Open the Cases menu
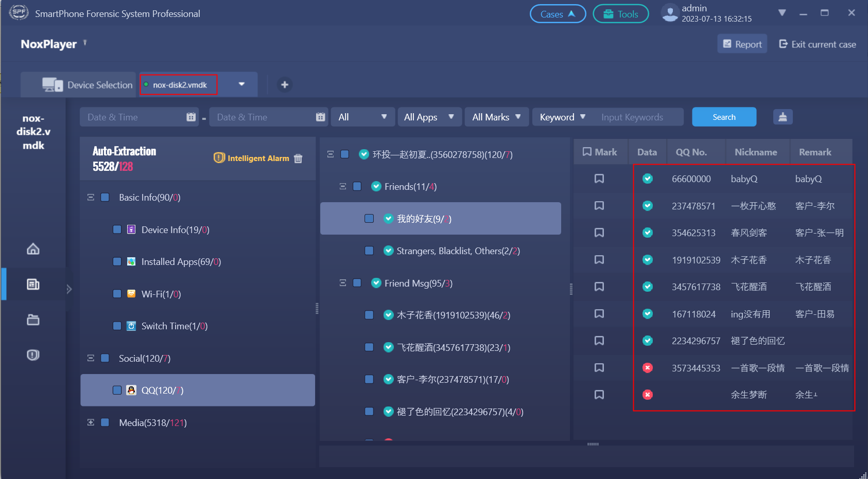 (x=558, y=14)
